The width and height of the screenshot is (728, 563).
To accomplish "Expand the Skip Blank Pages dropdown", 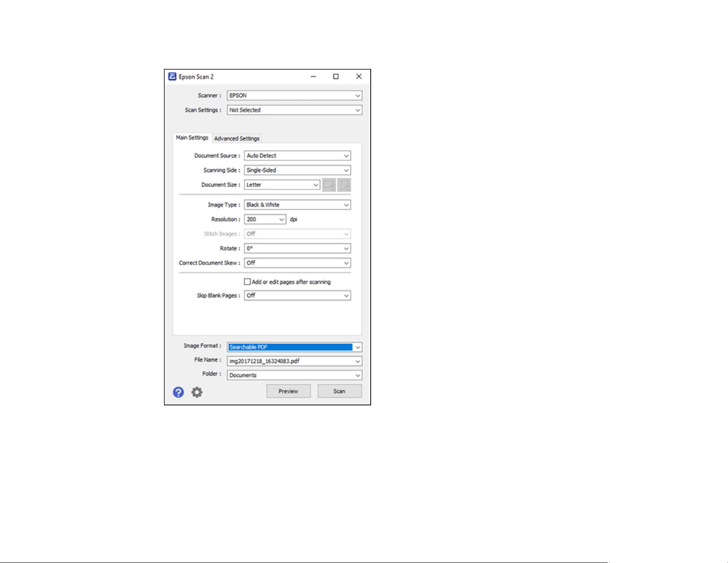I will click(297, 296).
